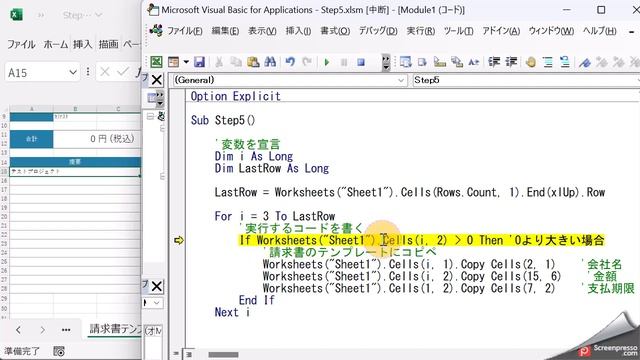This screenshot has height=360, width=640.
Task: Click the Quick Info icon
Action: (440, 62)
